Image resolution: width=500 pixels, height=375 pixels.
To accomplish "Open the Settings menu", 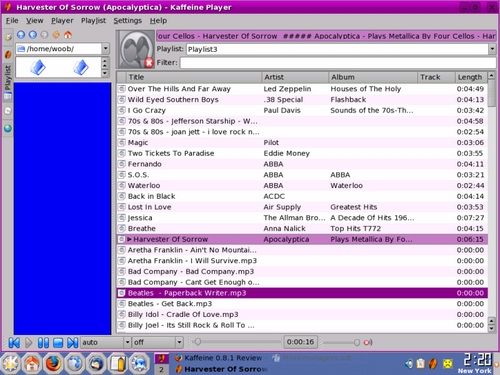I will 127,21.
